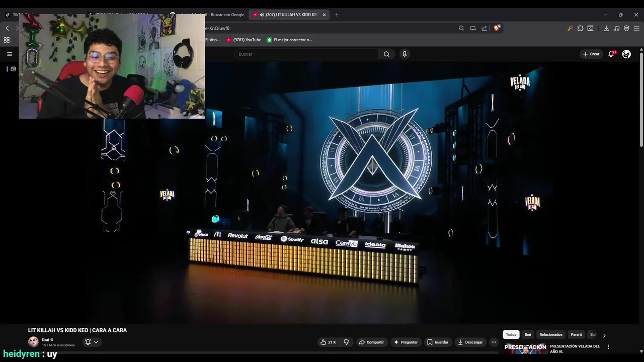Click the Descargar button
Image resolution: width=644 pixels, height=362 pixels.
coord(470,342)
